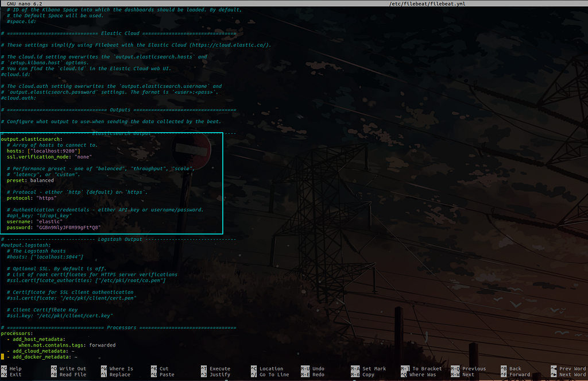Click the Back shortcut label
Screen dimensions: 588x381
coord(515,368)
